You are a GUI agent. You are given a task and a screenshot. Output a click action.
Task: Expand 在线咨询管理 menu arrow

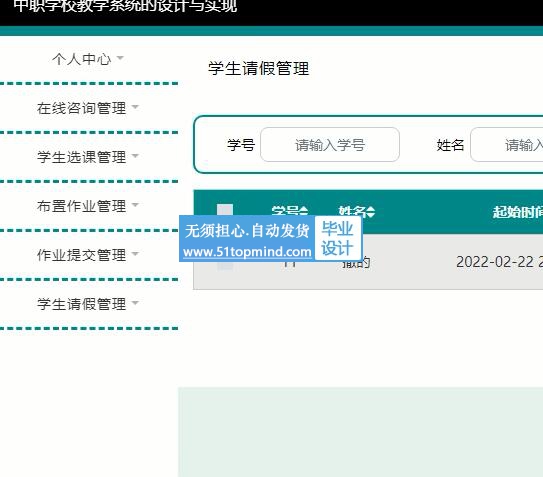(135, 107)
